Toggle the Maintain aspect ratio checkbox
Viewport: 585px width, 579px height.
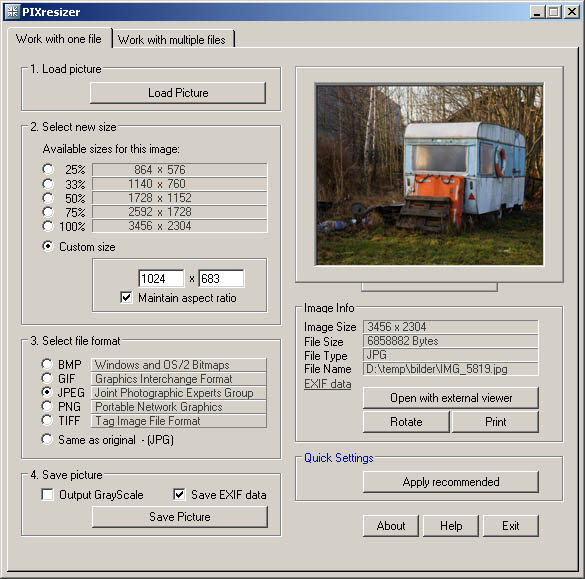pyautogui.click(x=126, y=297)
